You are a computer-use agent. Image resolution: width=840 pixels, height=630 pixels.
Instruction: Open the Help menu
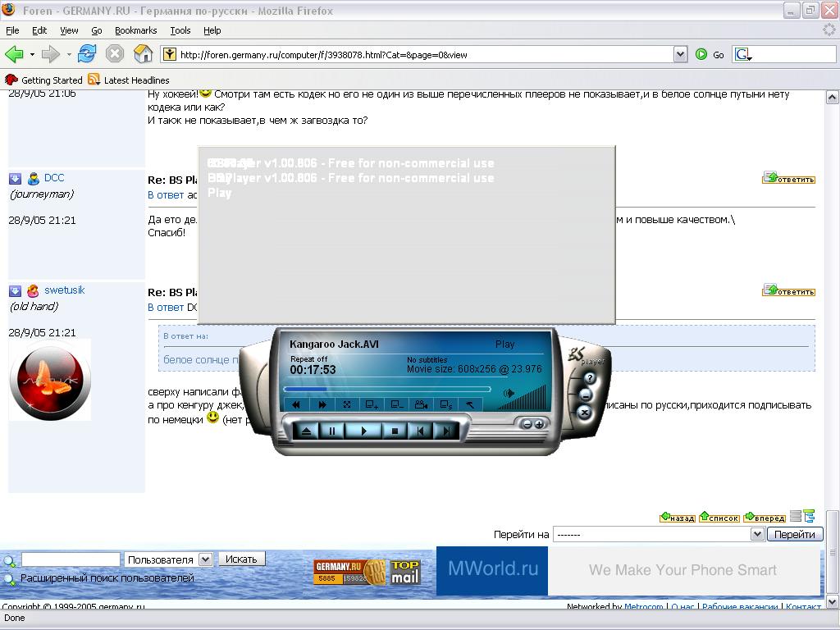212,30
